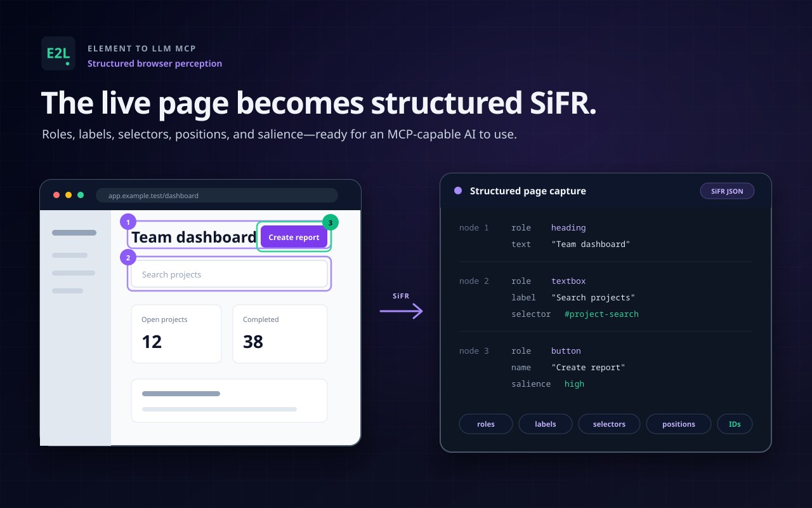Click the number 12 in Open projects
Viewport: 812px width, 508px height.
152,342
